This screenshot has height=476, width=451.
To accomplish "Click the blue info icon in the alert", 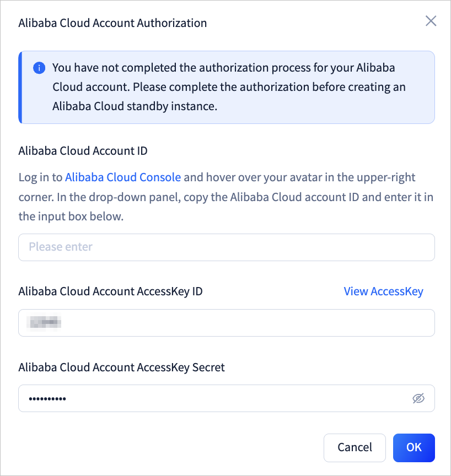I will 39,68.
